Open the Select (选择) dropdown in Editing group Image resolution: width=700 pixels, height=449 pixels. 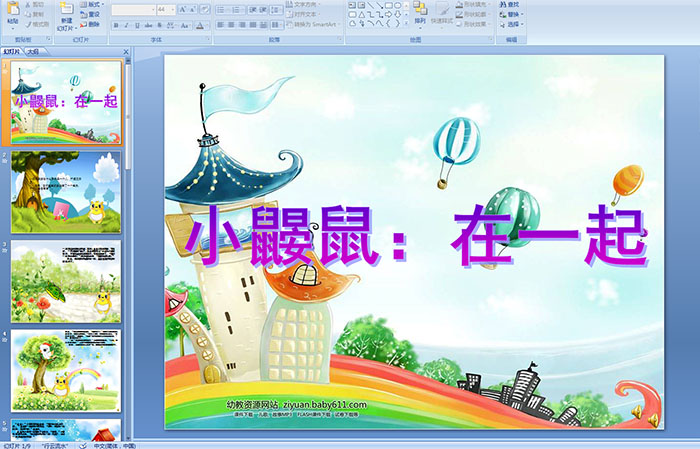[513, 25]
